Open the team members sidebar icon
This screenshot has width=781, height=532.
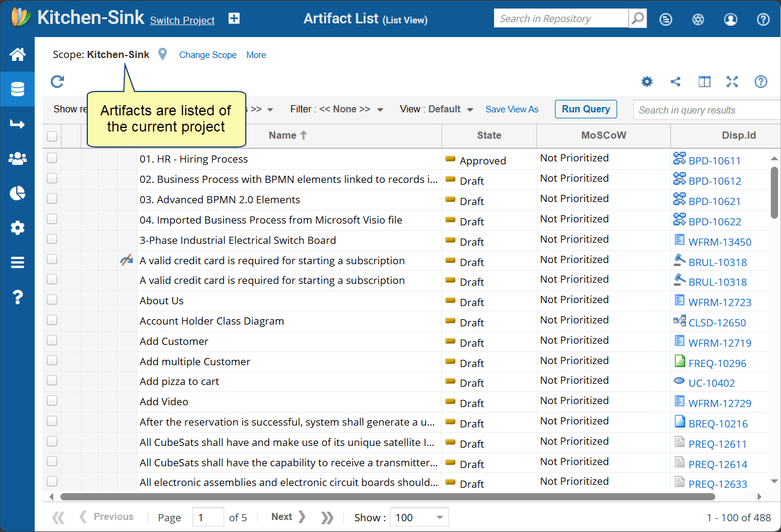17,159
